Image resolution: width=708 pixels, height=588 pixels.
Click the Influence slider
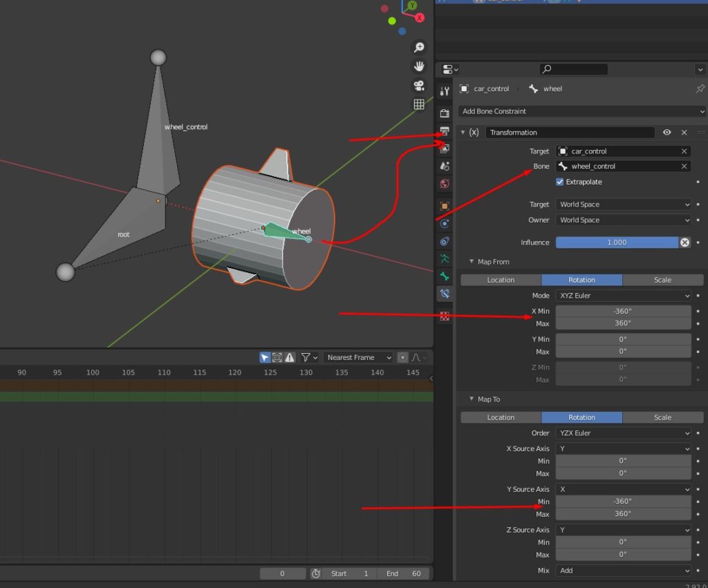616,243
